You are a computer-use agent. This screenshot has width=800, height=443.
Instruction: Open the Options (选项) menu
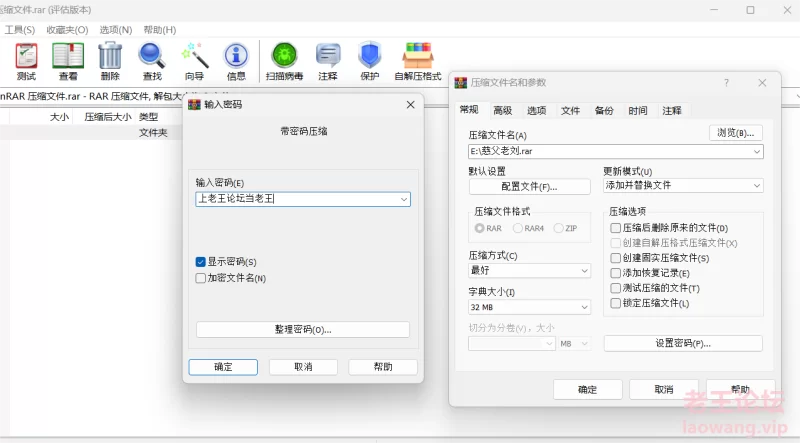click(x=116, y=30)
